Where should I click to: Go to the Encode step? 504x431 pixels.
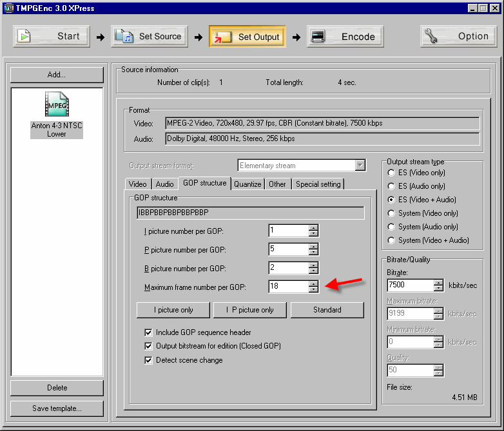pyautogui.click(x=345, y=36)
